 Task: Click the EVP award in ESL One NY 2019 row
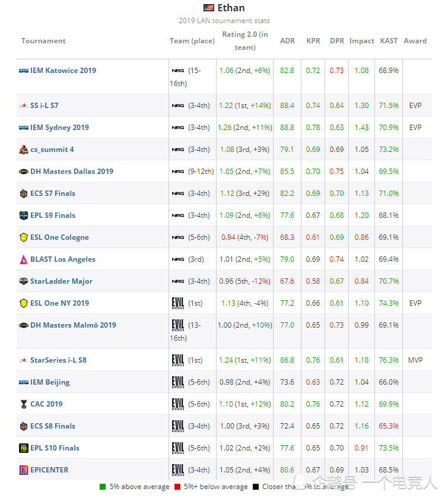[415, 303]
